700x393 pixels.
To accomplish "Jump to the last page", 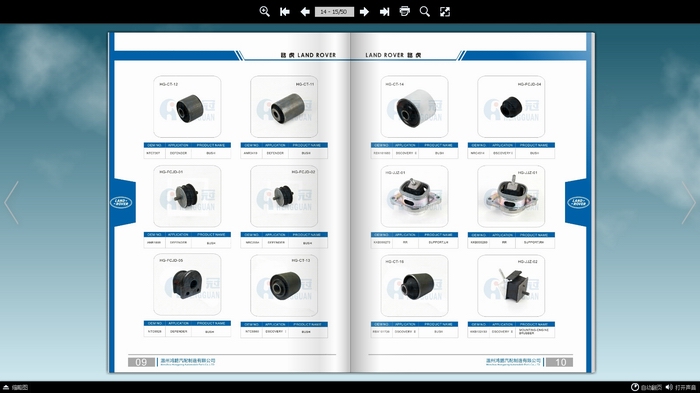I will click(384, 12).
